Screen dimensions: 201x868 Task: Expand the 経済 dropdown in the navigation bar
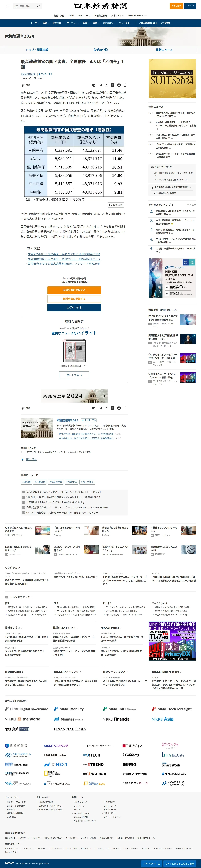point(86,23)
